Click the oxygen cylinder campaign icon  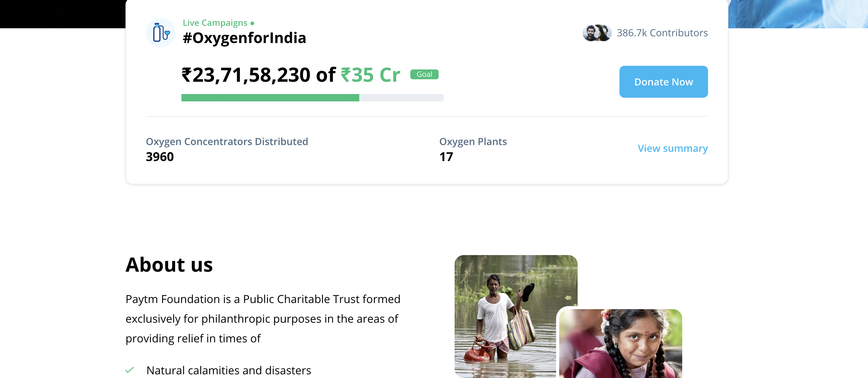(160, 33)
